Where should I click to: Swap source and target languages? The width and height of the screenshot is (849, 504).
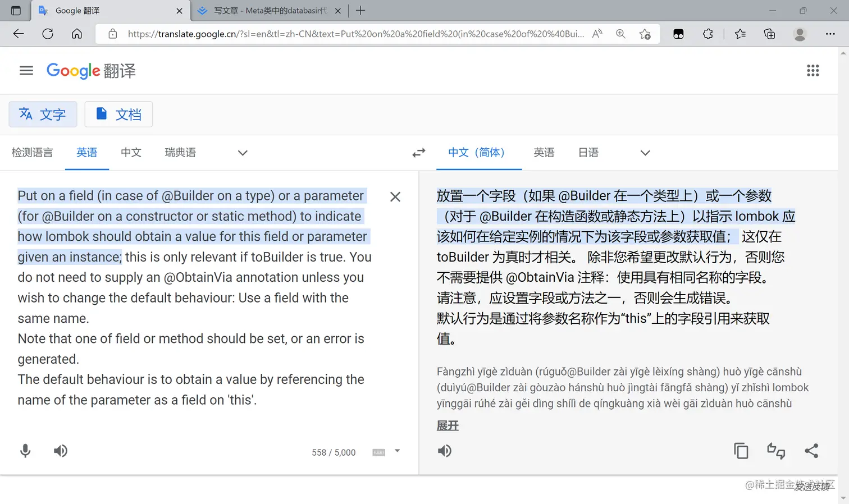point(419,153)
